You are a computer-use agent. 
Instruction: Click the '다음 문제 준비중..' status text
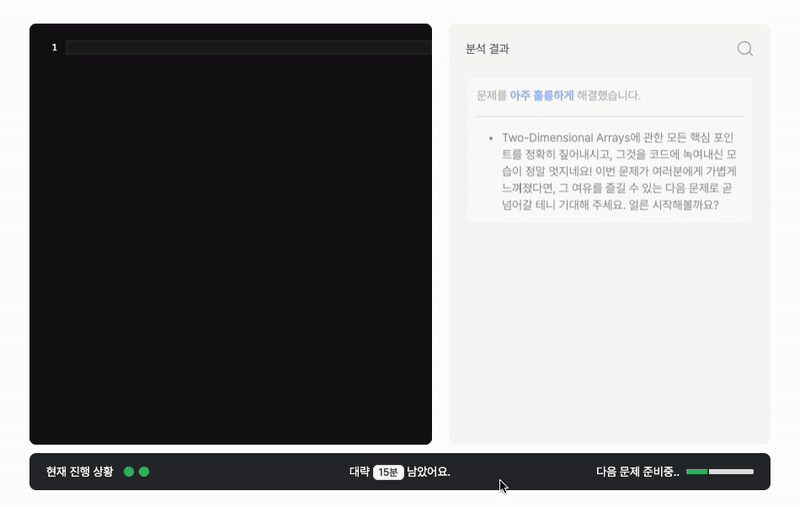[638, 472]
